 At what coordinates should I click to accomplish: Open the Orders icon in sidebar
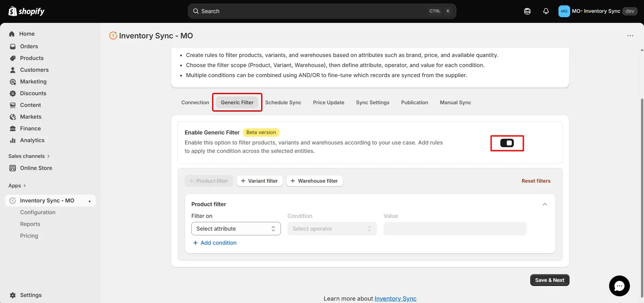13,46
